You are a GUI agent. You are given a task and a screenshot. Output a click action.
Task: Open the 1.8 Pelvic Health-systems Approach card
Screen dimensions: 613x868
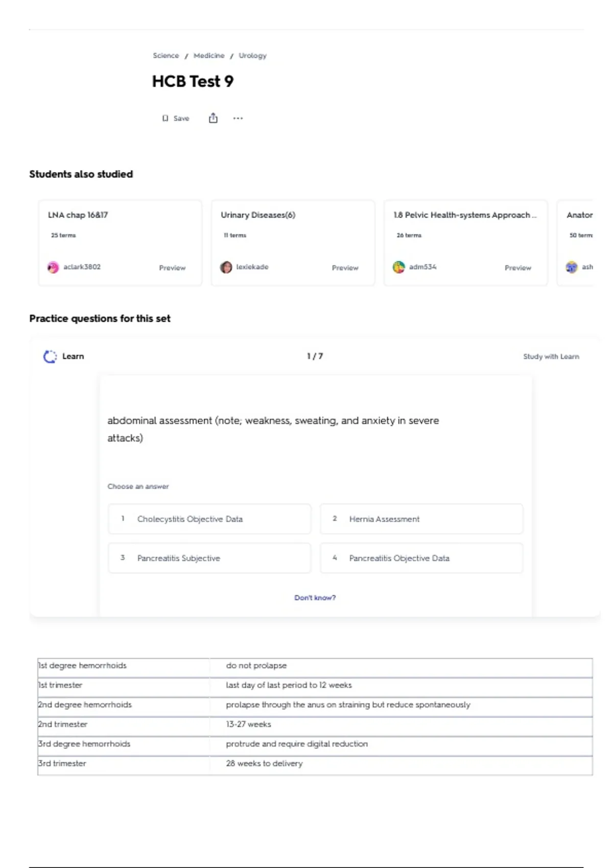point(464,215)
